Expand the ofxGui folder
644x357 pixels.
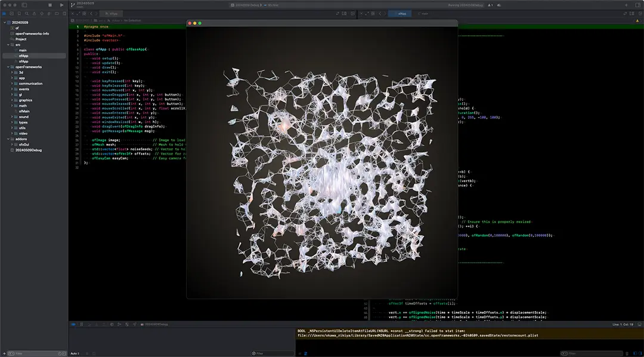[x=12, y=144]
